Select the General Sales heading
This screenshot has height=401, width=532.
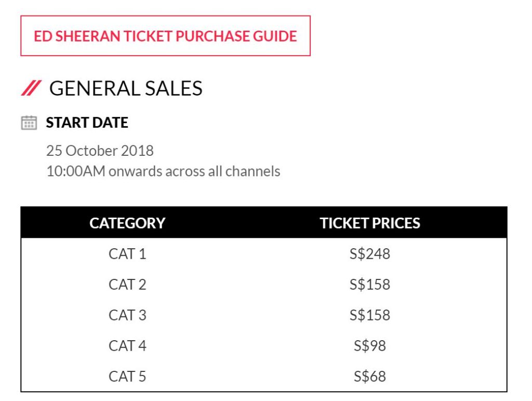tap(126, 89)
